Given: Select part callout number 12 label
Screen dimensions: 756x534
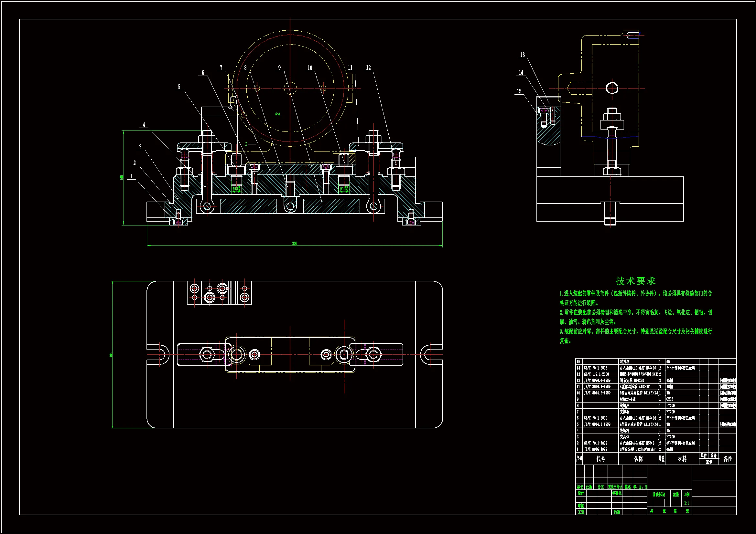Looking at the screenshot, I should click(x=368, y=68).
